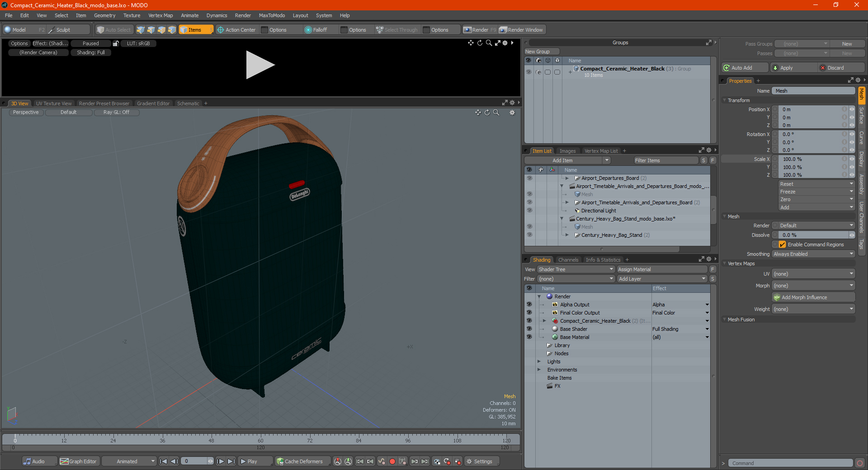Toggle visibility of Final Color Output
868x470 pixels.
pos(529,313)
